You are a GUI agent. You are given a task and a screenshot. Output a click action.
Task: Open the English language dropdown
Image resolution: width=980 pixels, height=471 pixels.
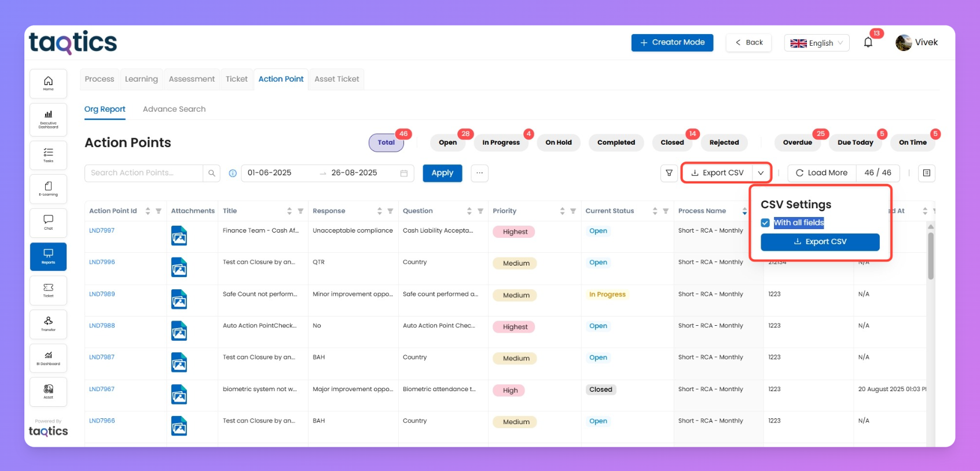pyautogui.click(x=817, y=43)
